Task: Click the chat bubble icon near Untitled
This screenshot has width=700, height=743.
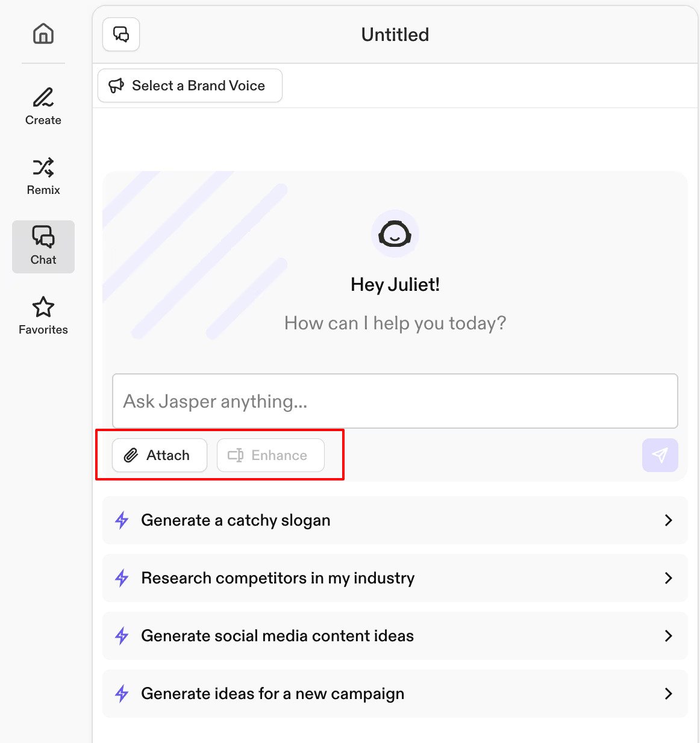Action: (x=120, y=35)
